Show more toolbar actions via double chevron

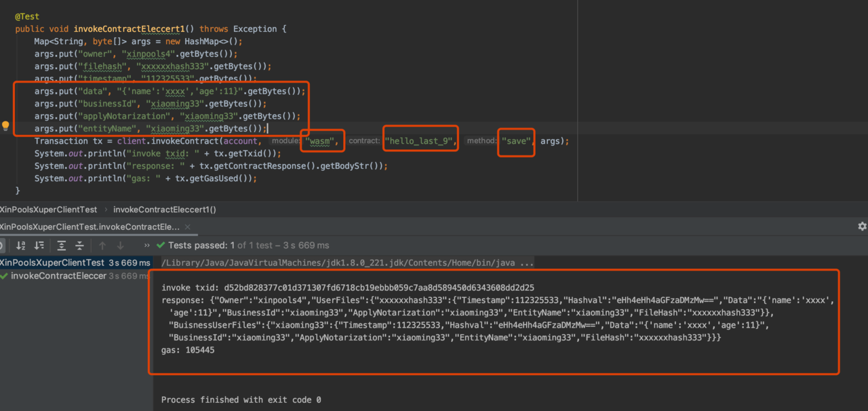point(147,246)
